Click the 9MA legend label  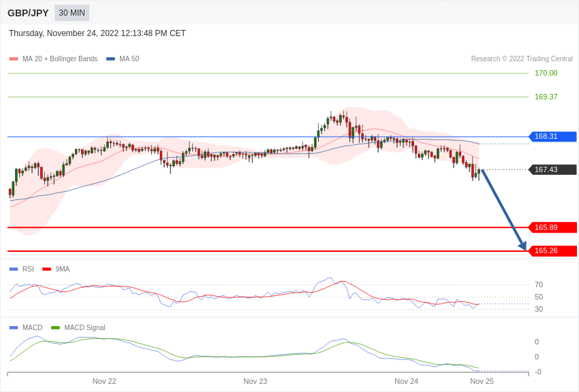(63, 269)
